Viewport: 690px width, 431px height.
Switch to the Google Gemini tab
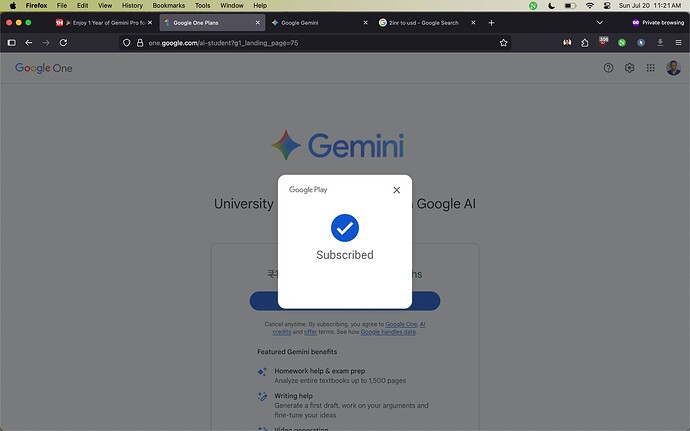(x=319, y=22)
